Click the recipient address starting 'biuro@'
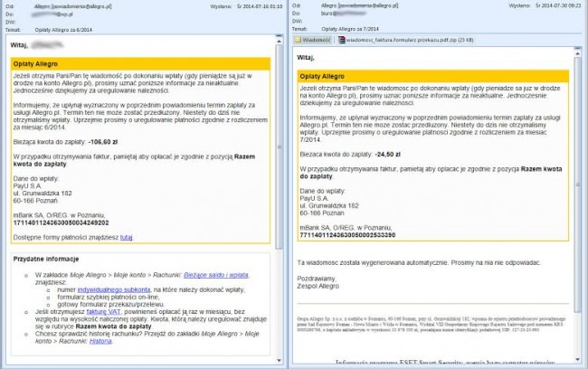The height and width of the screenshot is (369, 588). coord(344,14)
